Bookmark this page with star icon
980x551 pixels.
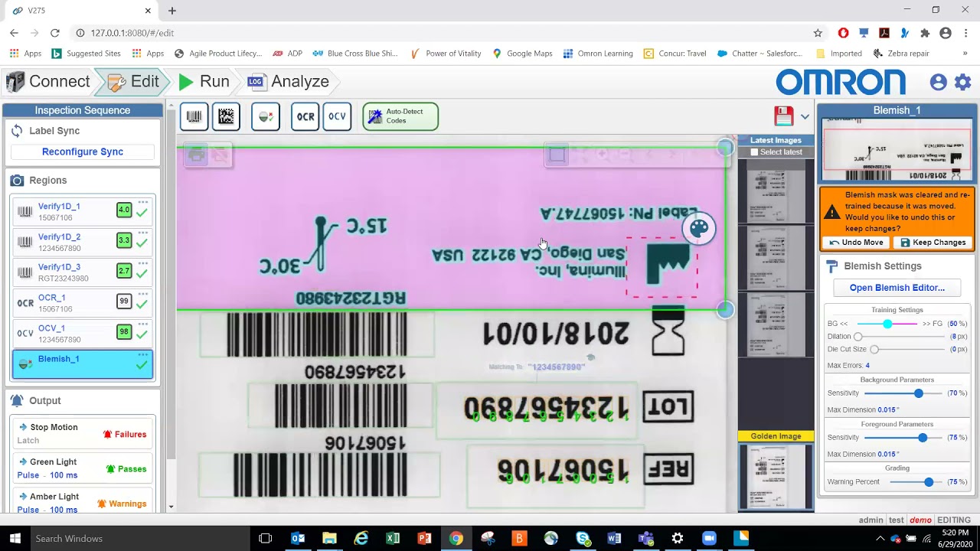tap(818, 33)
